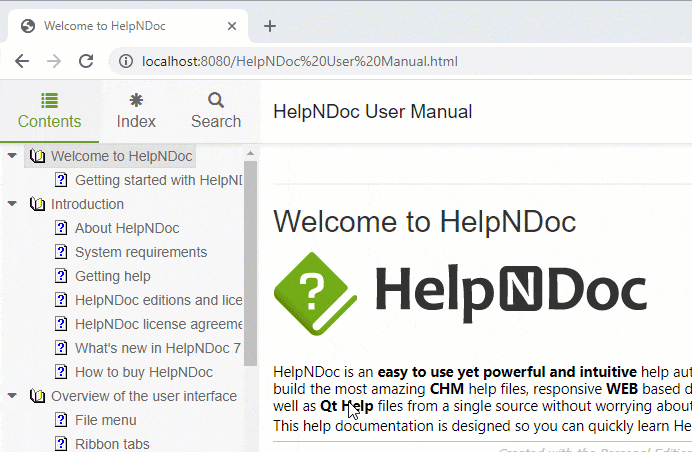Click the topic icon beside How to buy HelpNDoc
Viewport: 692px width, 452px height.
[61, 372]
